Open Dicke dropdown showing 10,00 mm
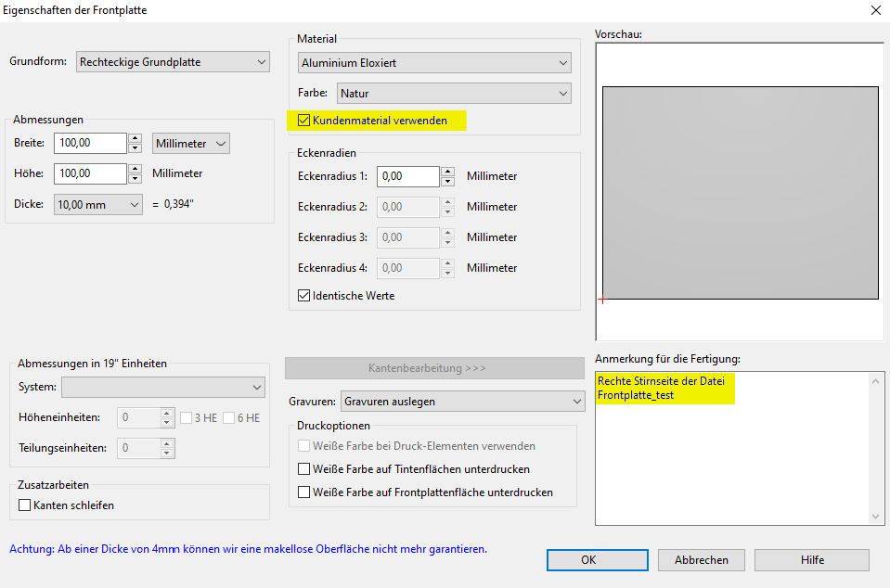The image size is (890, 588). pyautogui.click(x=98, y=204)
